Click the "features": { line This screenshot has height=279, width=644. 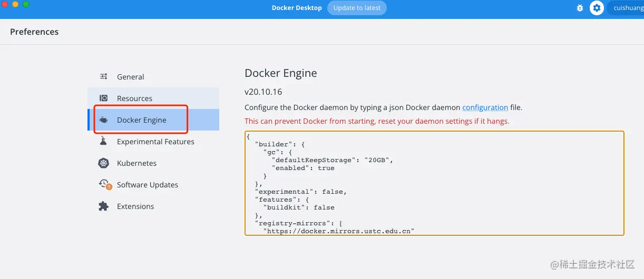tap(282, 200)
